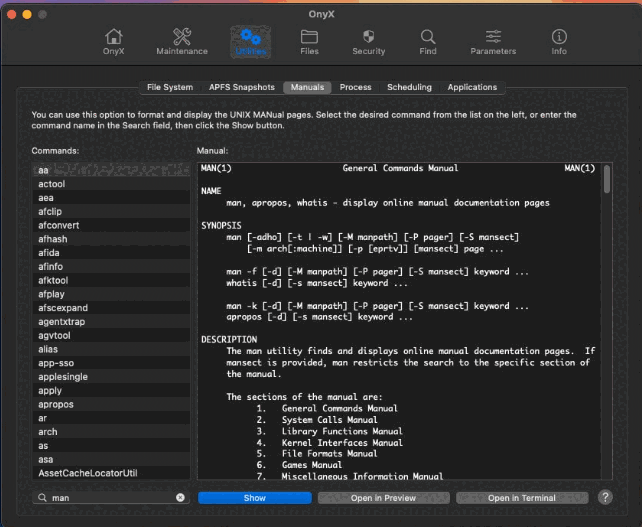
Task: Go to the Scheduling tab
Action: tap(409, 87)
